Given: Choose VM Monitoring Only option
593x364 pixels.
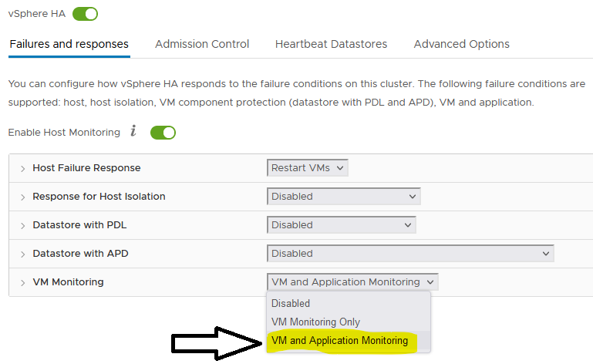Looking at the screenshot, I should tap(315, 322).
